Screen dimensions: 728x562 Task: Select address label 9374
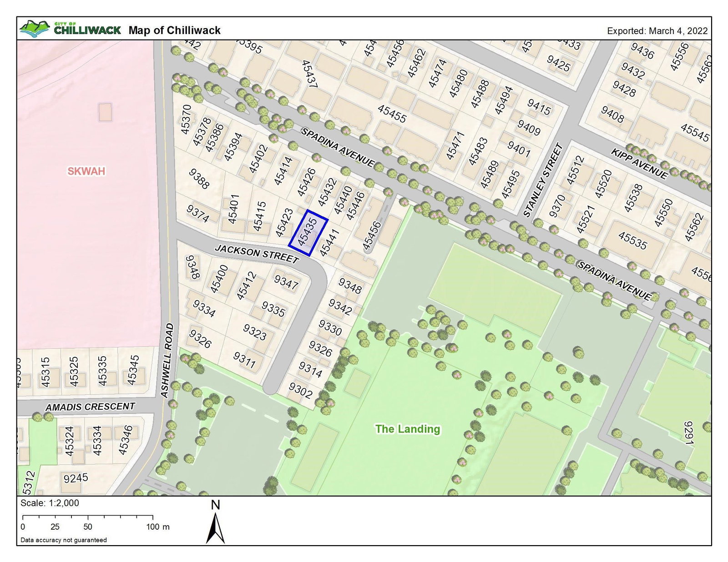pyautogui.click(x=198, y=214)
